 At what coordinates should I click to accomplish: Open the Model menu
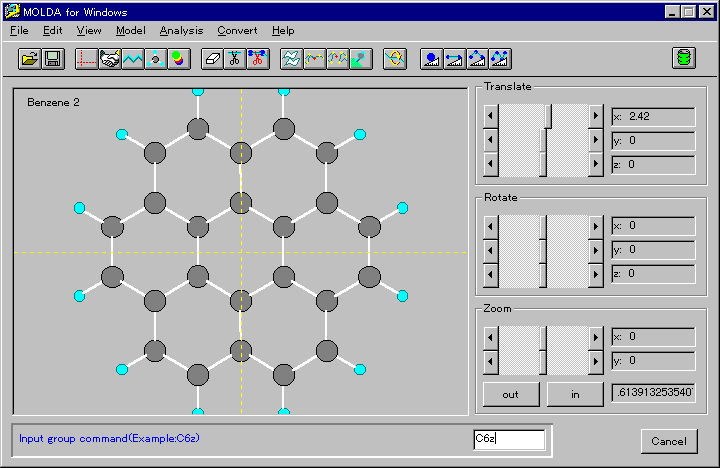pyautogui.click(x=130, y=31)
